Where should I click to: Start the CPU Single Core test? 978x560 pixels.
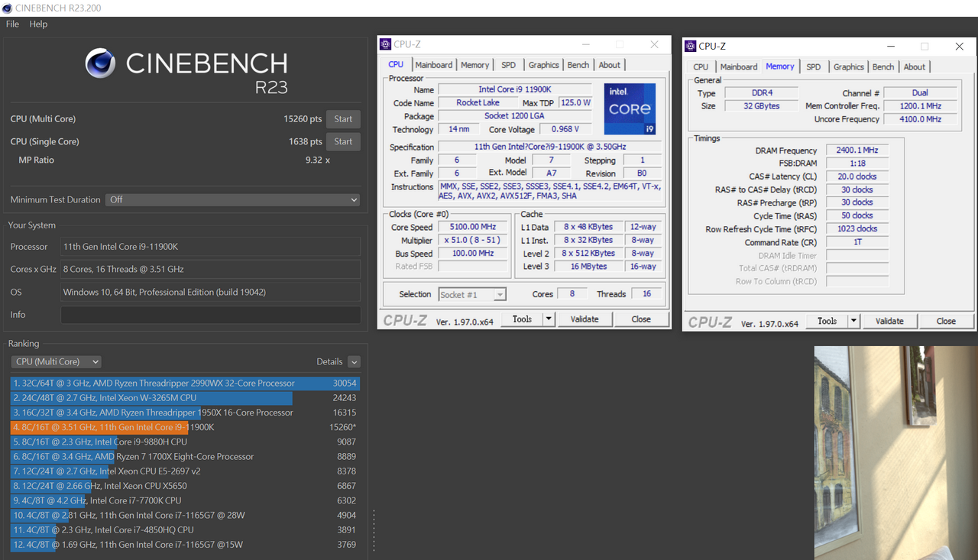343,141
